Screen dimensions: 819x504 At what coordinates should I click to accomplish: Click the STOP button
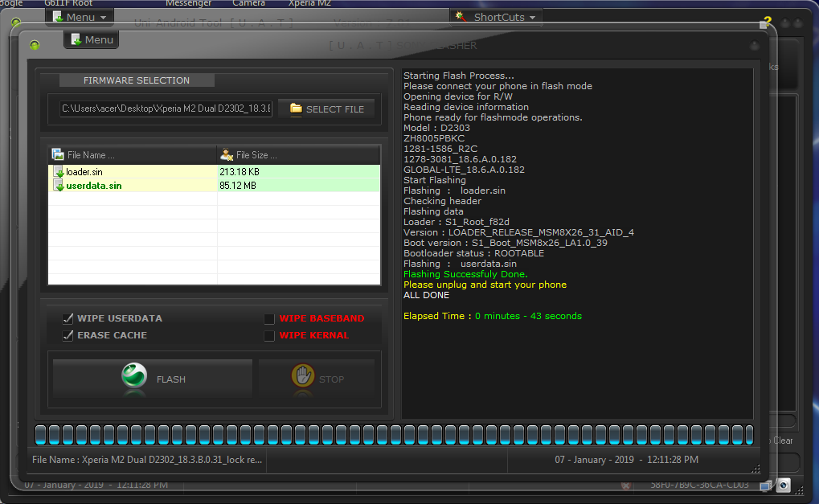(317, 379)
